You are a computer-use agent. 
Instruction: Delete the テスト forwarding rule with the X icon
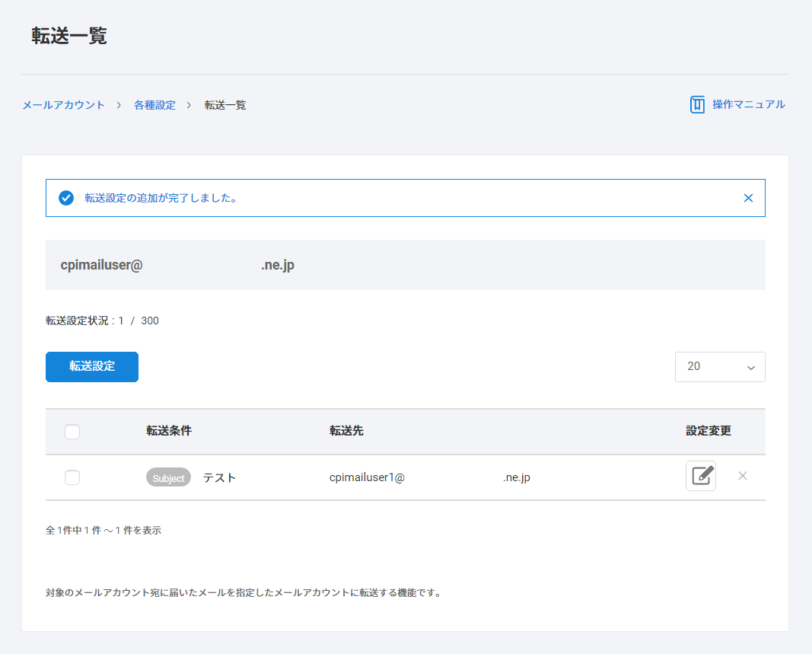coord(743,476)
